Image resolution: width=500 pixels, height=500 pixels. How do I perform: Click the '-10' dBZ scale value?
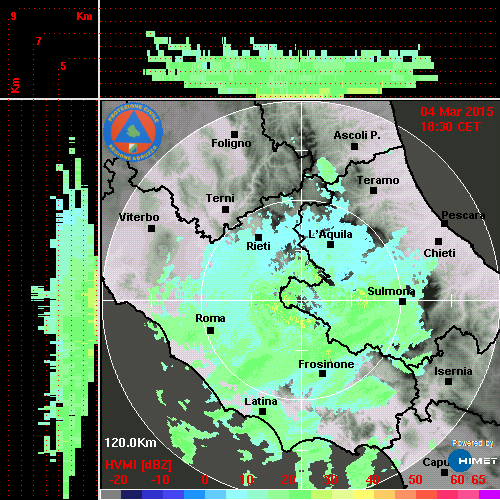[160, 480]
